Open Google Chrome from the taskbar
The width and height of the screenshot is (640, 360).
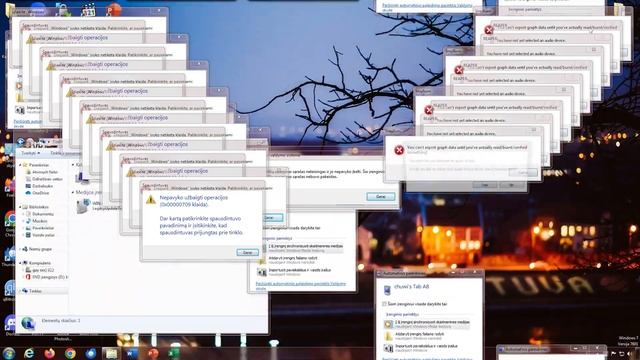click(70, 353)
